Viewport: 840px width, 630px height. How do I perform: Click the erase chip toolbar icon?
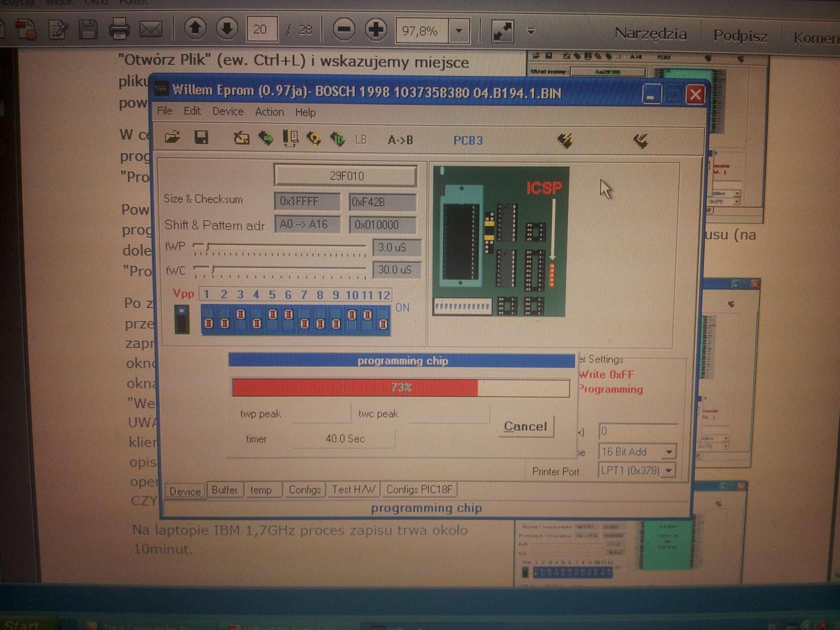click(241, 138)
